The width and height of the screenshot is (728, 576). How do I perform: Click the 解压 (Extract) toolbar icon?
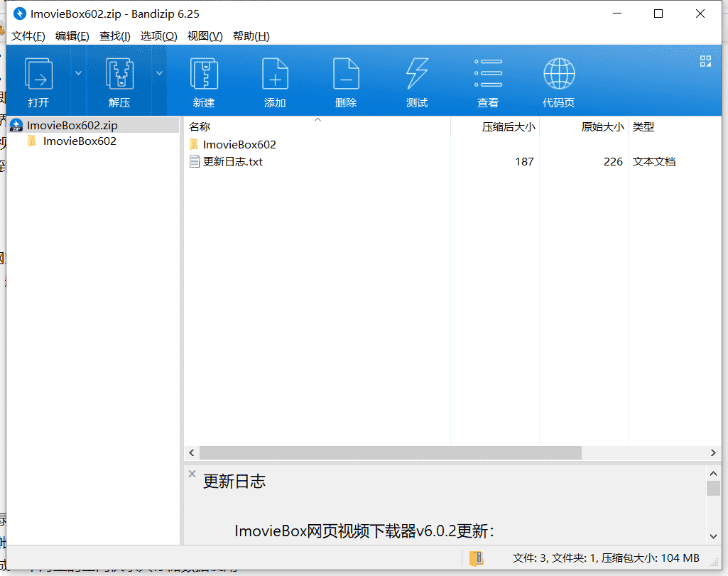coord(119,74)
